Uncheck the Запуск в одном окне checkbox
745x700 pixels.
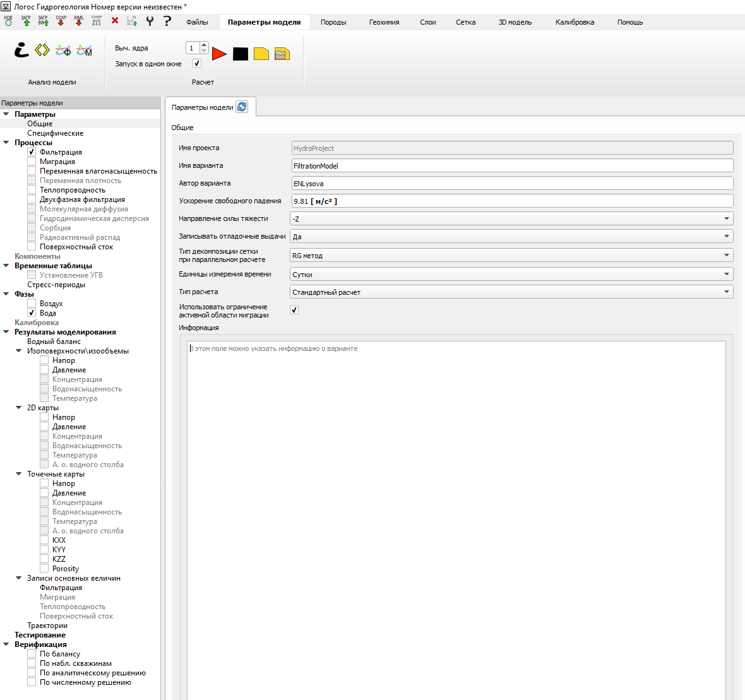[x=197, y=64]
